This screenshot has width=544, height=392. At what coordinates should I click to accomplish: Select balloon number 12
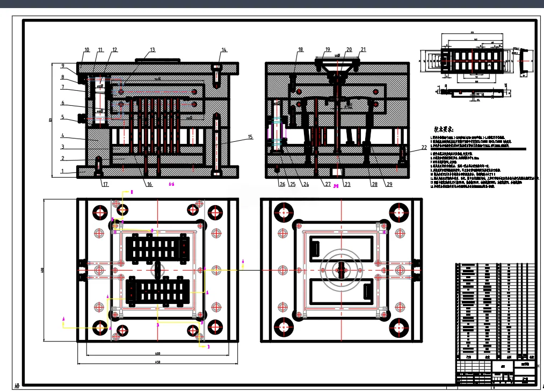pyautogui.click(x=114, y=49)
